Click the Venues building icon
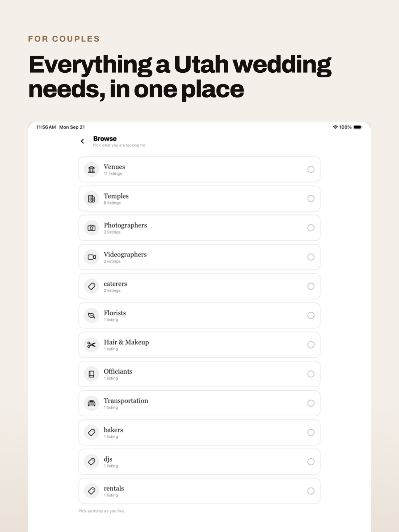Image resolution: width=399 pixels, height=532 pixels. [92, 169]
